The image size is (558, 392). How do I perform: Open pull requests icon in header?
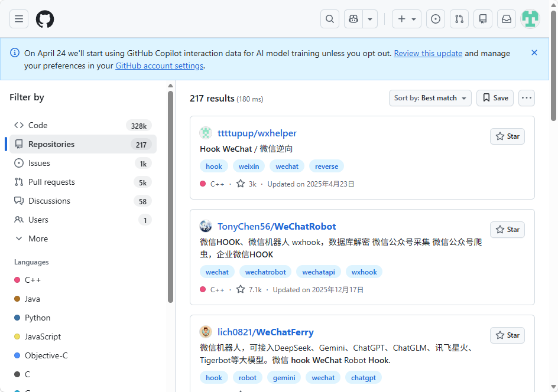point(459,19)
